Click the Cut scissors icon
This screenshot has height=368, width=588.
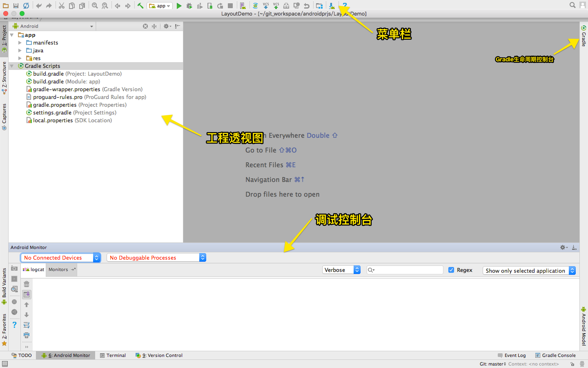click(x=62, y=6)
